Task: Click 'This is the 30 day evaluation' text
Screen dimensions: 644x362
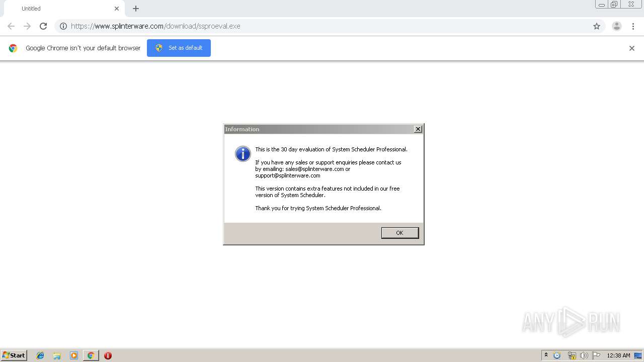Action: tap(331, 149)
